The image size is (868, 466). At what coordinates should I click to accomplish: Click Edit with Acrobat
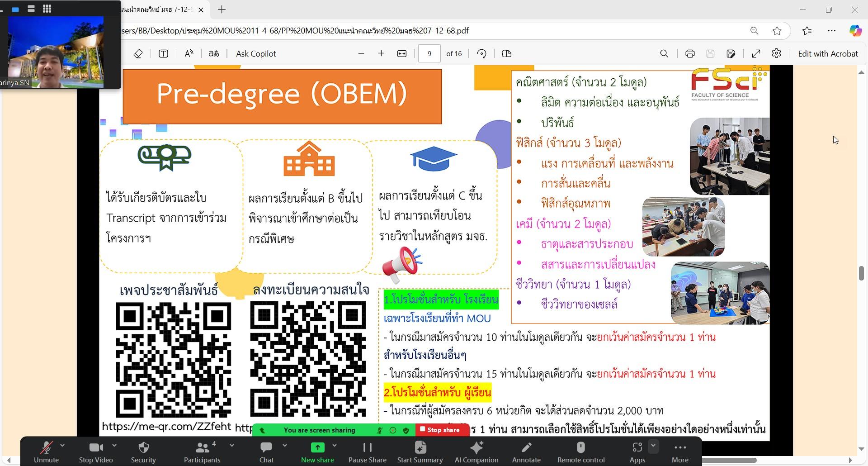click(x=828, y=53)
